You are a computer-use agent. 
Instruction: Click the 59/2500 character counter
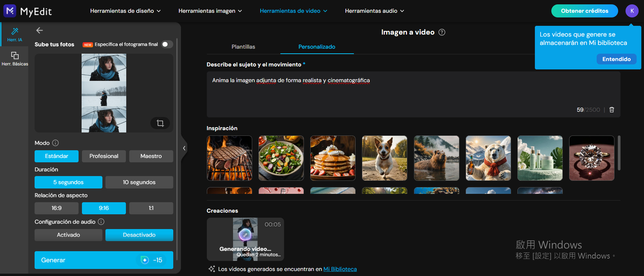(588, 110)
